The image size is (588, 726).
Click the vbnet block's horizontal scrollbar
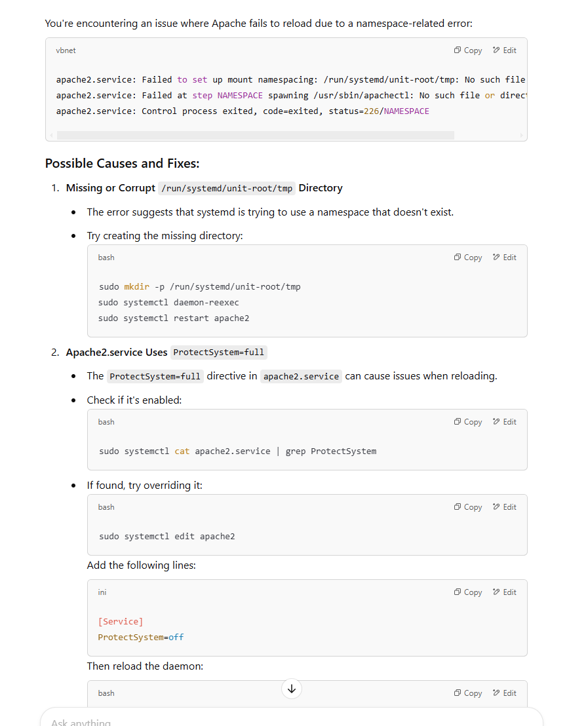(x=256, y=136)
